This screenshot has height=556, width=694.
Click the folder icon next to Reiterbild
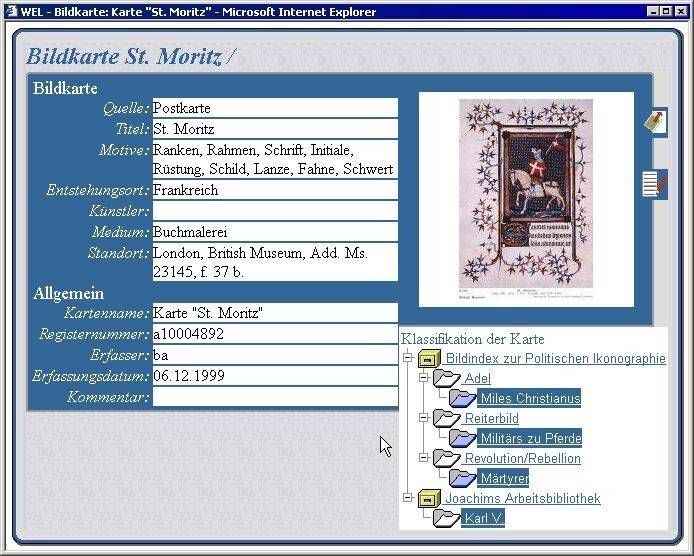pyautogui.click(x=446, y=418)
